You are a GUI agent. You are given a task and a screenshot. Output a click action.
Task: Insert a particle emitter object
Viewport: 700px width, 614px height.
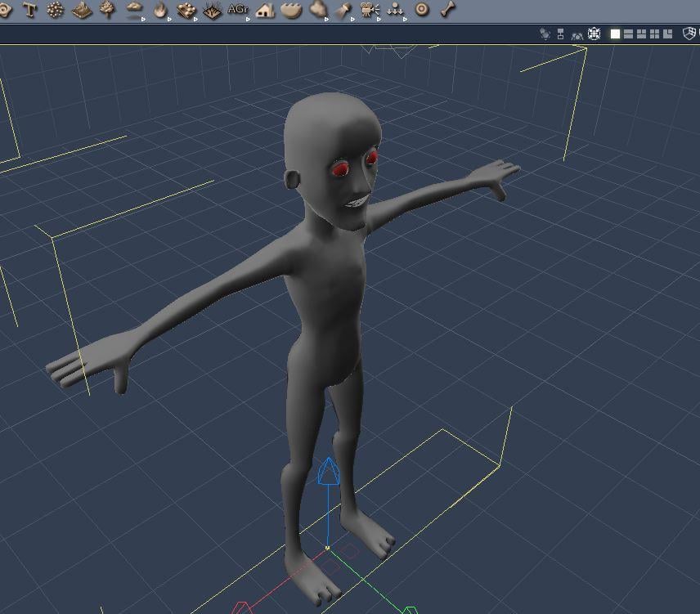click(x=56, y=10)
